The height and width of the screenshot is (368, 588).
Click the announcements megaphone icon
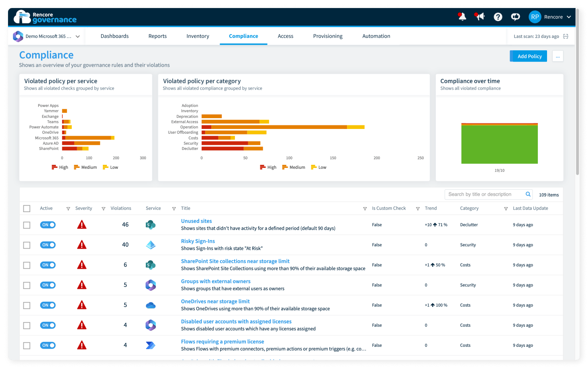(x=480, y=17)
